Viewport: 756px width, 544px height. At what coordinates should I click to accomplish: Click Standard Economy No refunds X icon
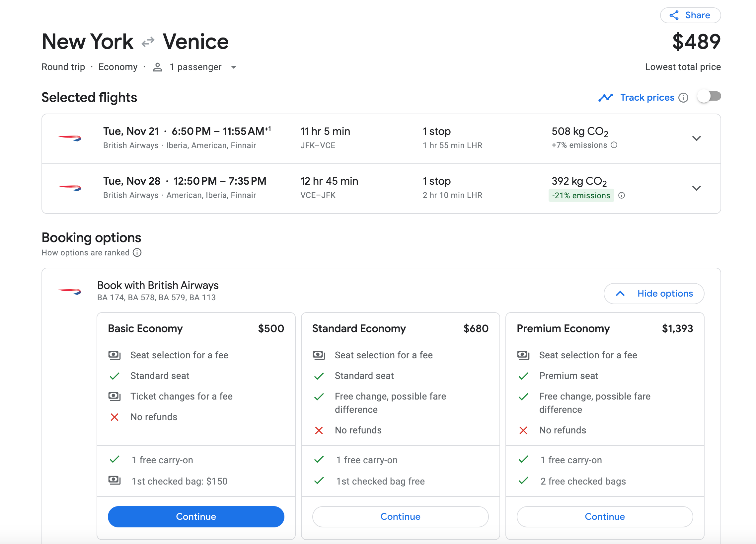tap(319, 431)
